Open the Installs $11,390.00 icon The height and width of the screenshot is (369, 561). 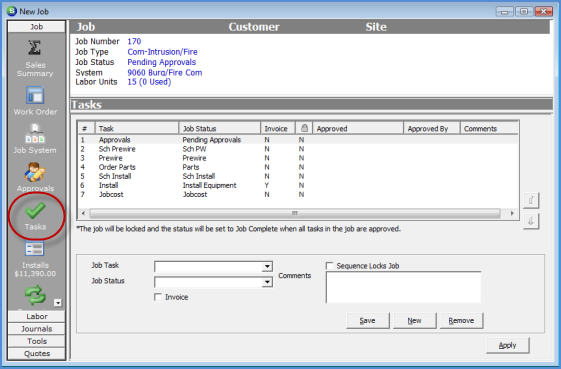click(x=35, y=259)
